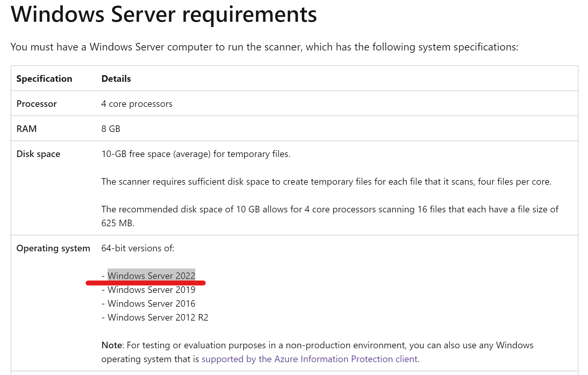Click the Specification column header
This screenshot has width=588, height=375.
click(44, 78)
